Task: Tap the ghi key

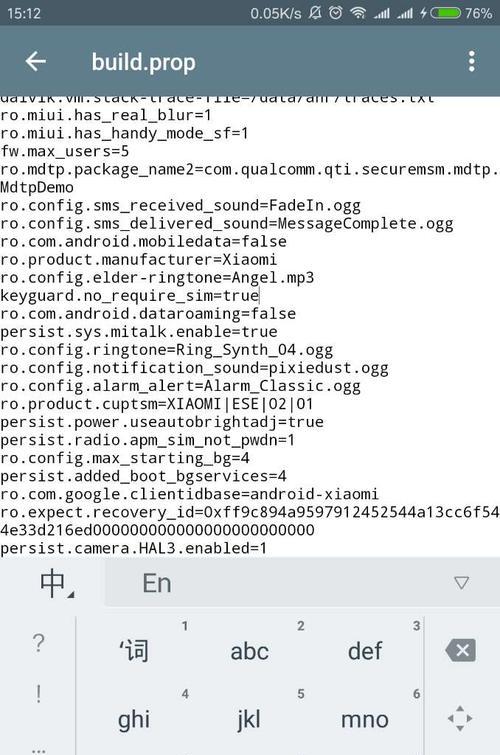Action: (x=134, y=720)
